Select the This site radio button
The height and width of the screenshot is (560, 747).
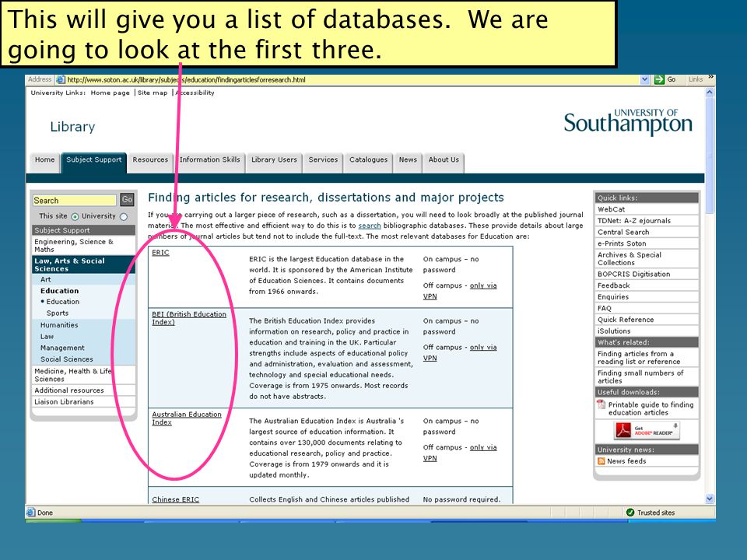(x=75, y=217)
